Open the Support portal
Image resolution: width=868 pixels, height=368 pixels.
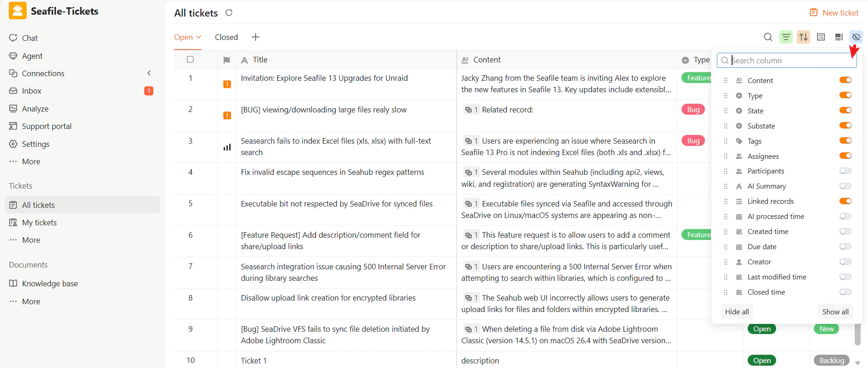(47, 126)
